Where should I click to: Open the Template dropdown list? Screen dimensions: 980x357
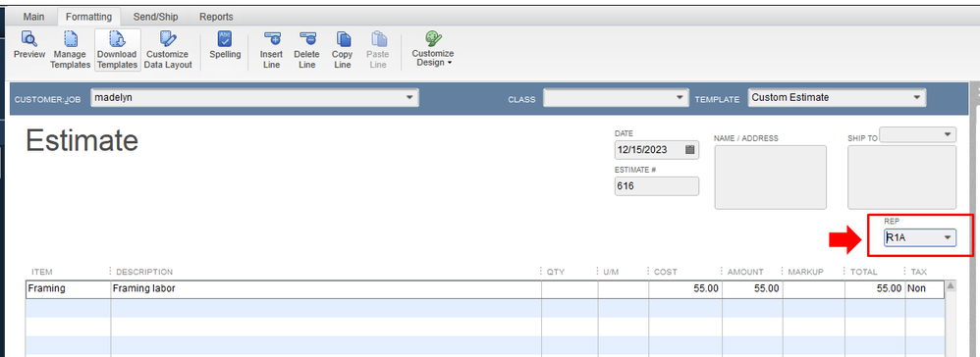(x=917, y=98)
